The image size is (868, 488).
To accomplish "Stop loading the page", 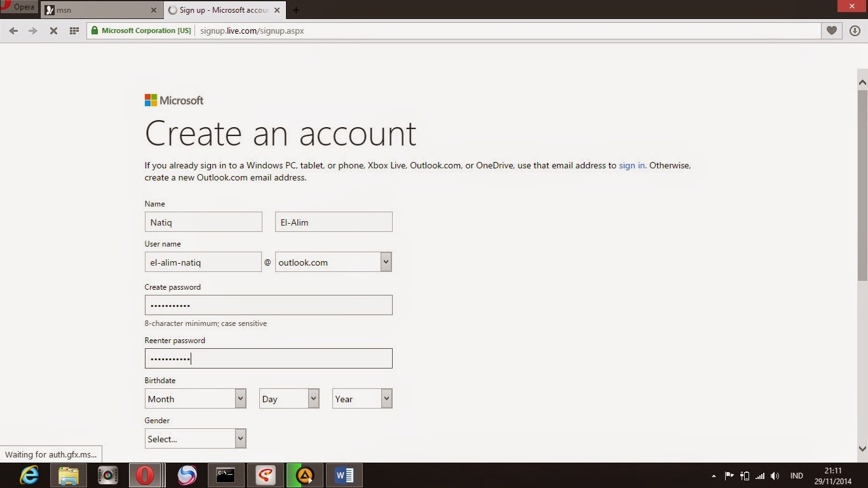I will pos(53,30).
